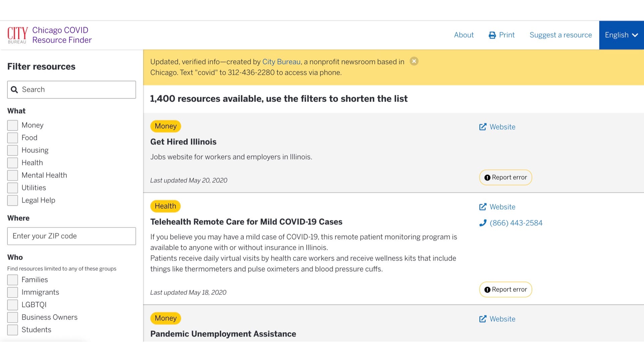
Task: Click external link icon for Telehealth Remote Care
Action: [483, 207]
